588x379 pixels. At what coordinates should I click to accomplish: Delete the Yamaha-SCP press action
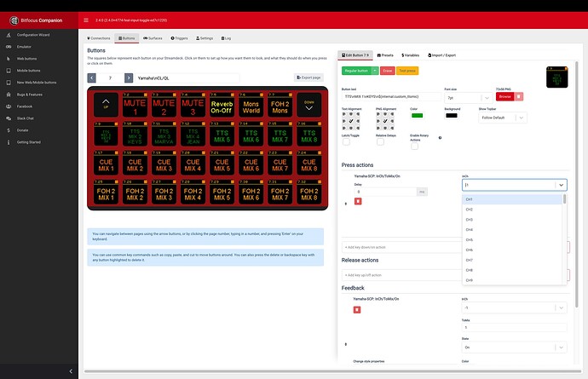(358, 201)
